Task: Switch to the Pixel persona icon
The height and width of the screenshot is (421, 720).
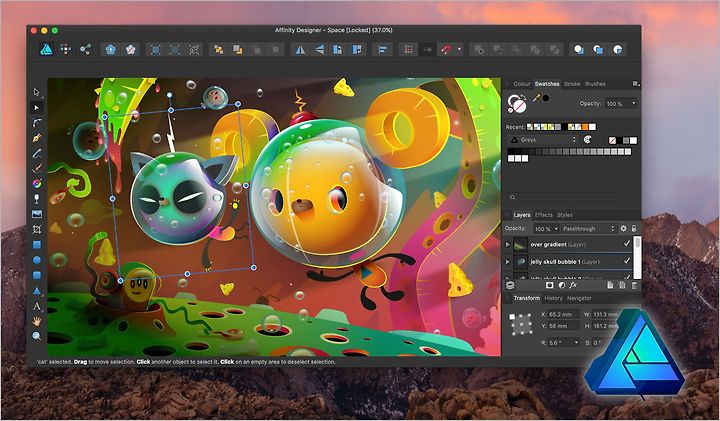Action: [x=66, y=50]
